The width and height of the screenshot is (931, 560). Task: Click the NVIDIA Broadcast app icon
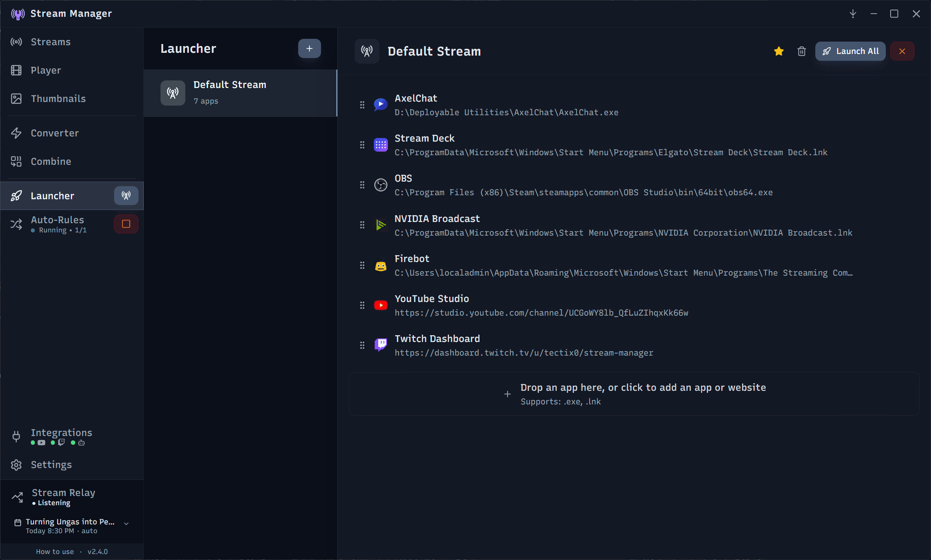381,225
